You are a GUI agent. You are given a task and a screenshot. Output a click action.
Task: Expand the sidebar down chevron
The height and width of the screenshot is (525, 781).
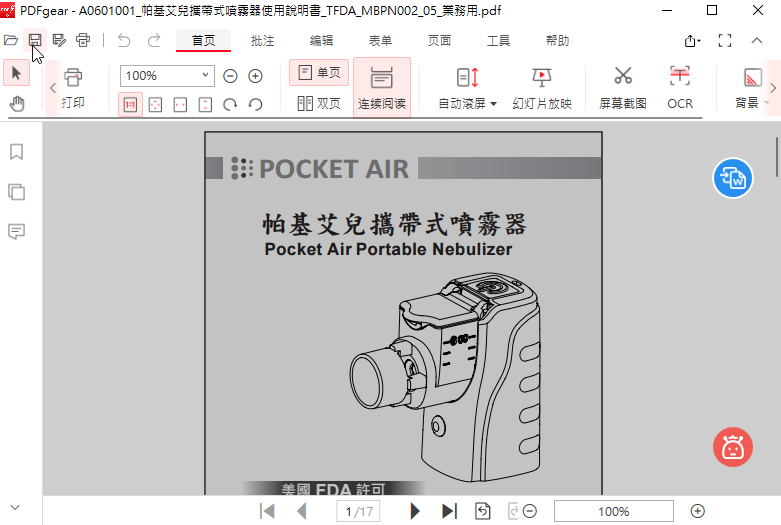coord(15,508)
